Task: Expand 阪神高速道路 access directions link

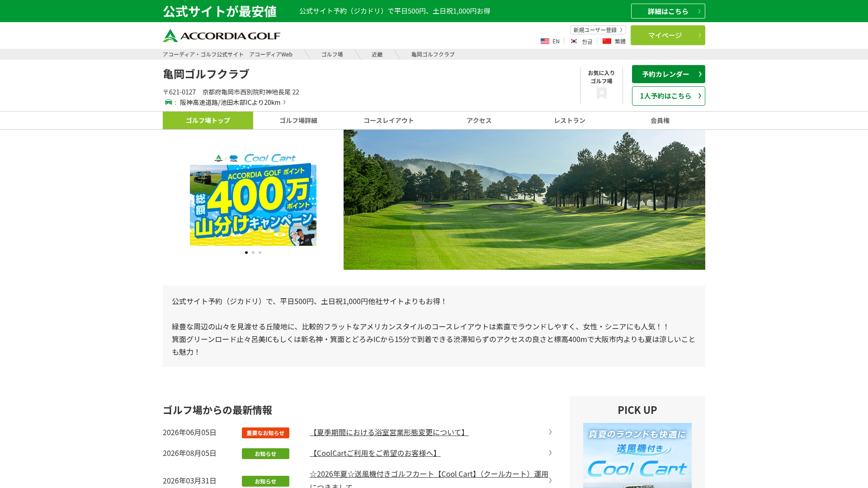Action: (x=232, y=102)
